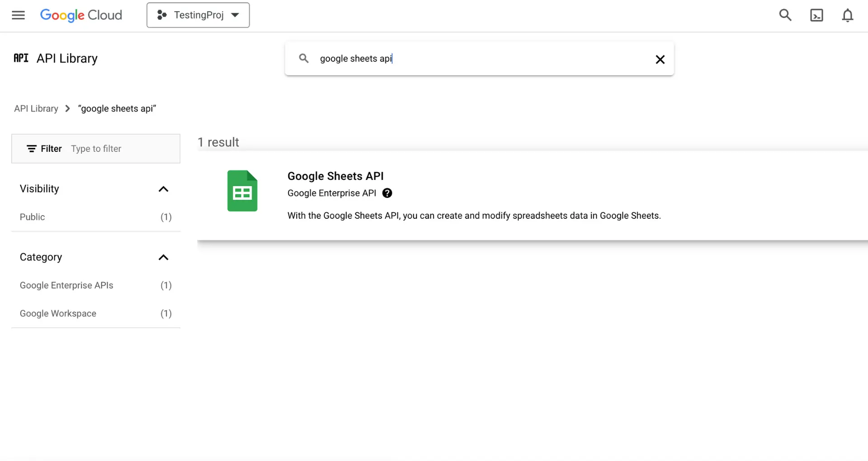Collapse the Visibility section
Screen dimensions: 868x461
coord(163,189)
